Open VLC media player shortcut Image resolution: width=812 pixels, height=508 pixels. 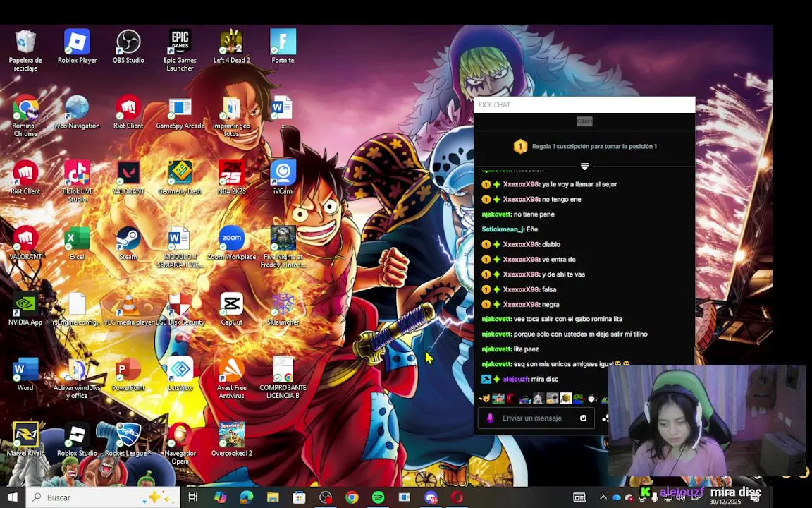128,308
